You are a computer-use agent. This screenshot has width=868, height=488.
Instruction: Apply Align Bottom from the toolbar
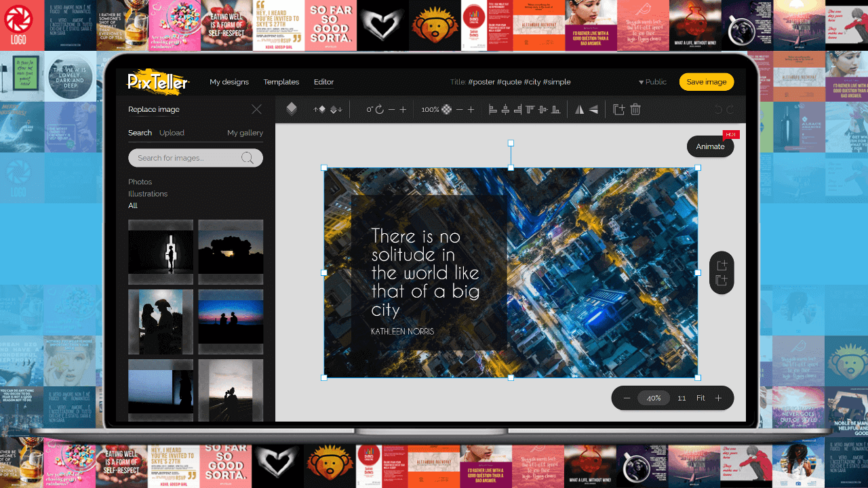click(555, 109)
